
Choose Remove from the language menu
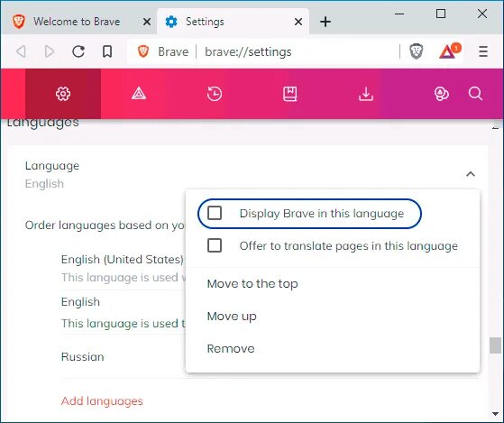[333, 349]
